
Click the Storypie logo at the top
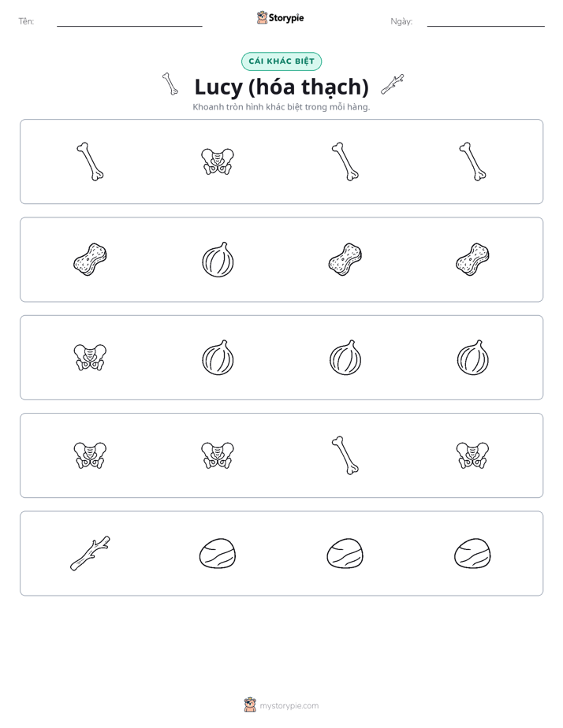click(x=281, y=17)
